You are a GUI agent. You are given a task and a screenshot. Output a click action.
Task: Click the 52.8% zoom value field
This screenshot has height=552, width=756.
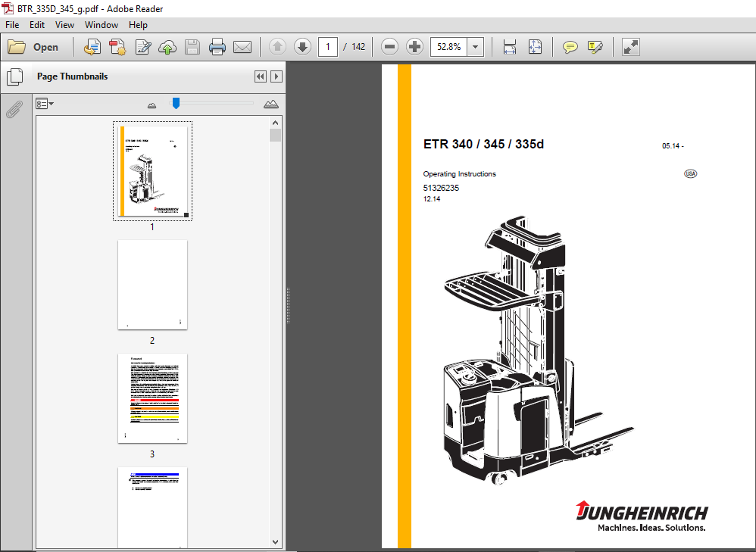point(448,47)
